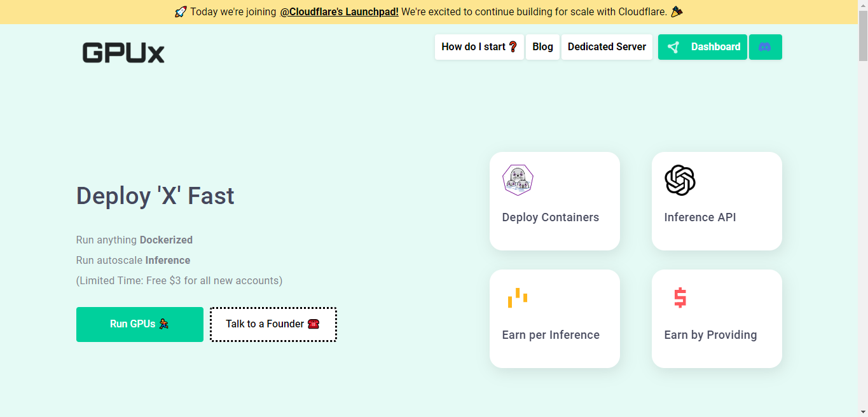Viewport: 868px width, 417px height.
Task: Open the Dashboard
Action: click(x=703, y=47)
